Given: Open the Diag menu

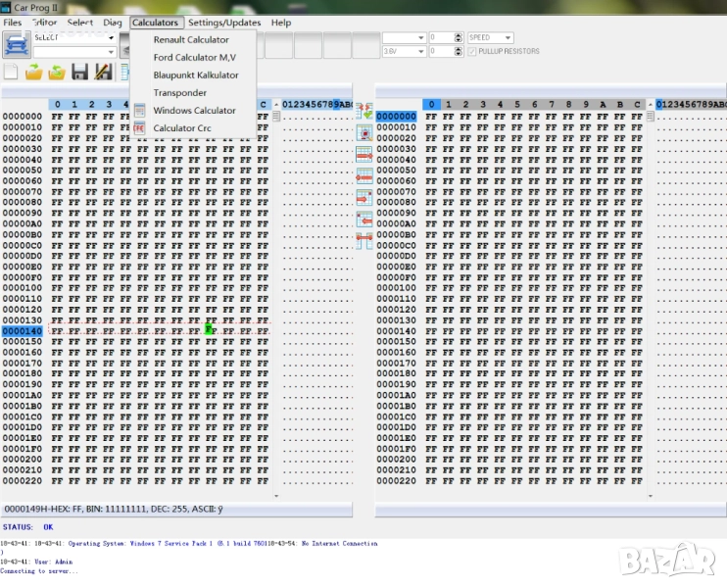Looking at the screenshot, I should click(113, 23).
